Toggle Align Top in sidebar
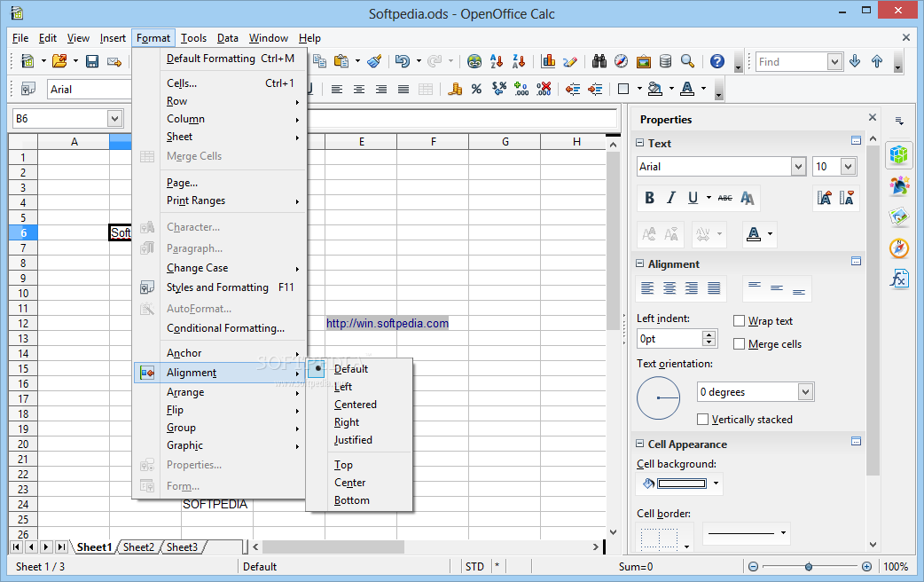 (755, 288)
